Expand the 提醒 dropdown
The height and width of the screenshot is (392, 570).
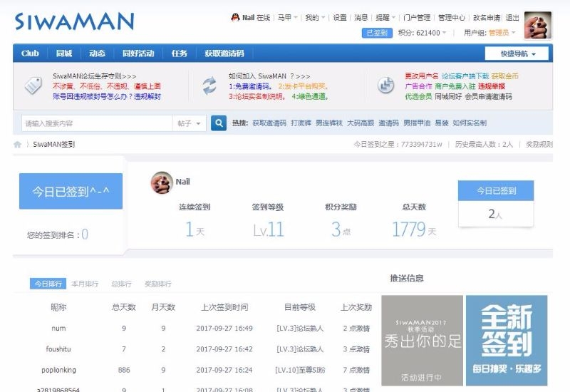pos(385,17)
